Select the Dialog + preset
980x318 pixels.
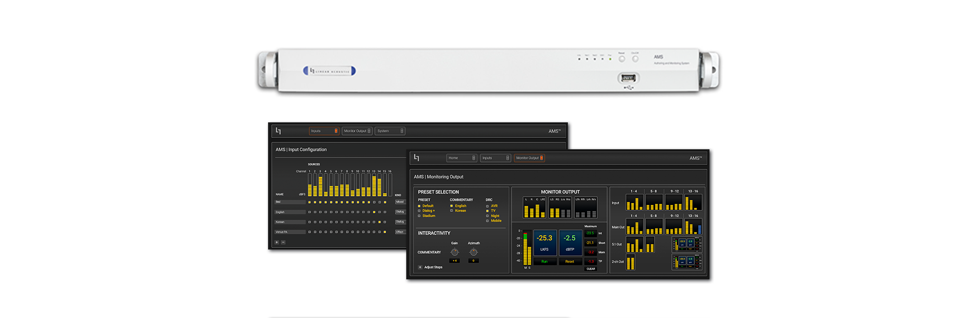pyautogui.click(x=419, y=211)
